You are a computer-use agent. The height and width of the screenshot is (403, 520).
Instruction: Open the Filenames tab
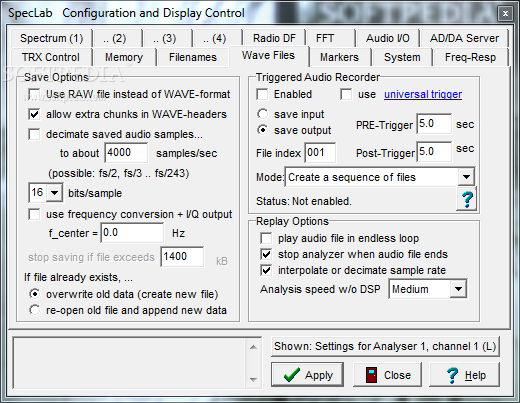pyautogui.click(x=193, y=57)
